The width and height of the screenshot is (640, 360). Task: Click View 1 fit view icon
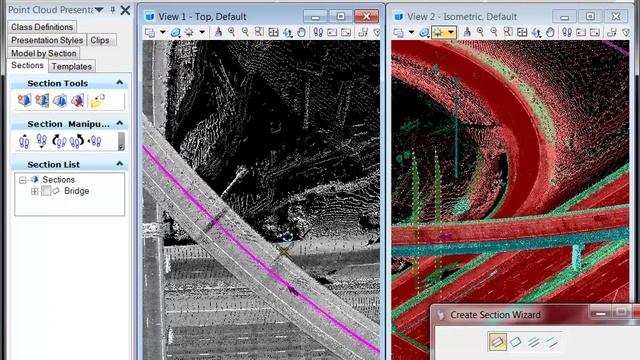[x=273, y=32]
